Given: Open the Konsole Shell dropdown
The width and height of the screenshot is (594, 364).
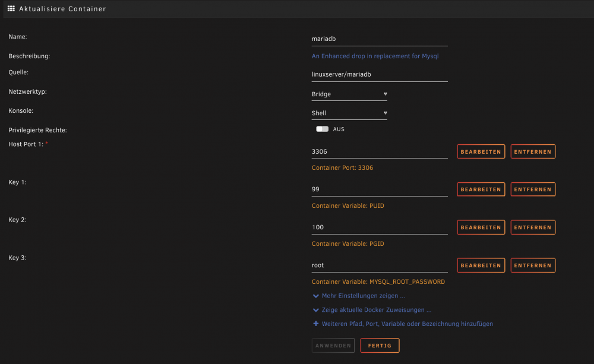Looking at the screenshot, I should pos(349,113).
